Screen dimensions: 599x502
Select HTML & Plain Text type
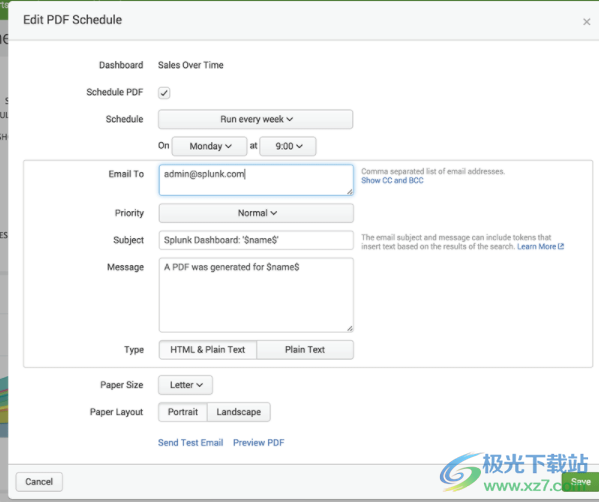tap(208, 350)
